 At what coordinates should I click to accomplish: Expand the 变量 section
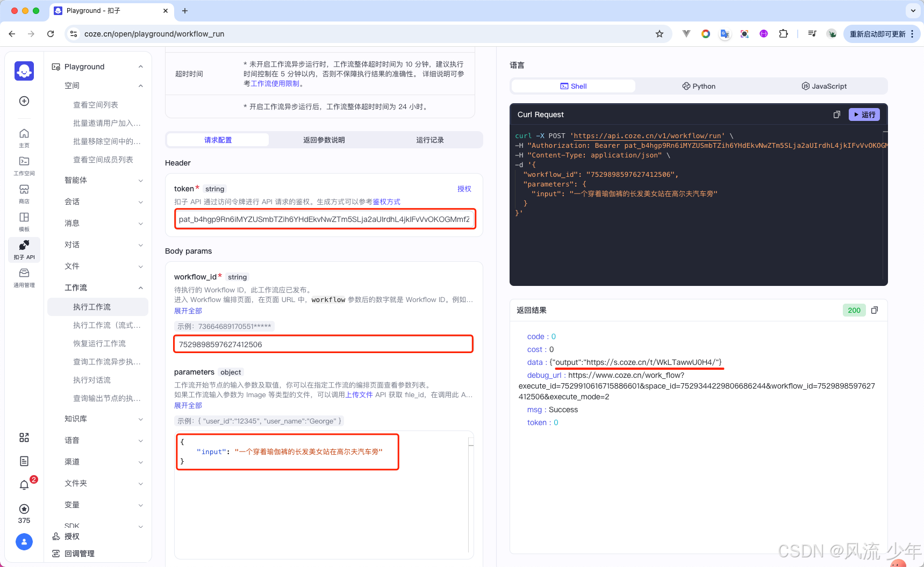141,505
